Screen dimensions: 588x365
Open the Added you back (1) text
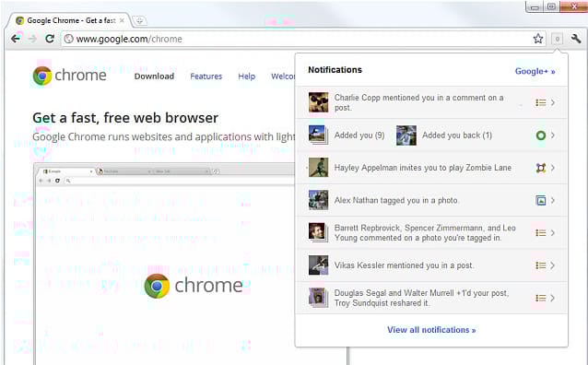click(x=457, y=135)
